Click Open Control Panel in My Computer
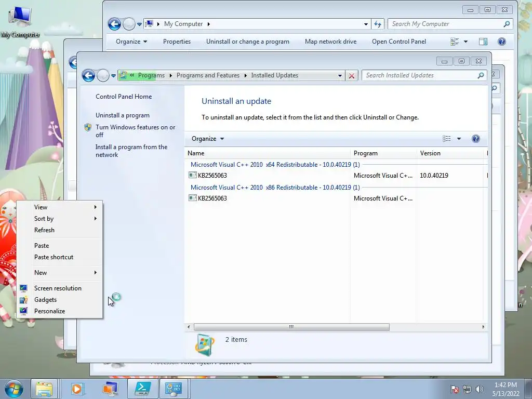The image size is (532, 399). [x=399, y=42]
